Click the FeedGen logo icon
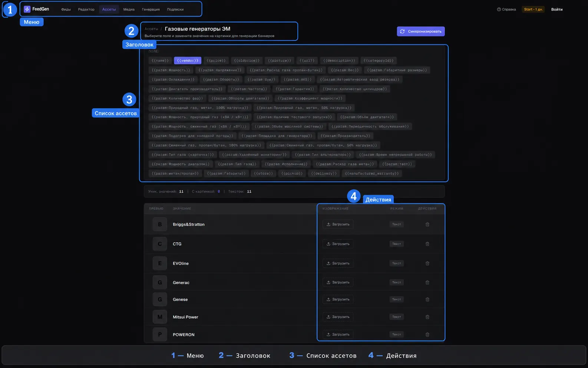Image resolution: width=588 pixels, height=368 pixels. tap(27, 9)
